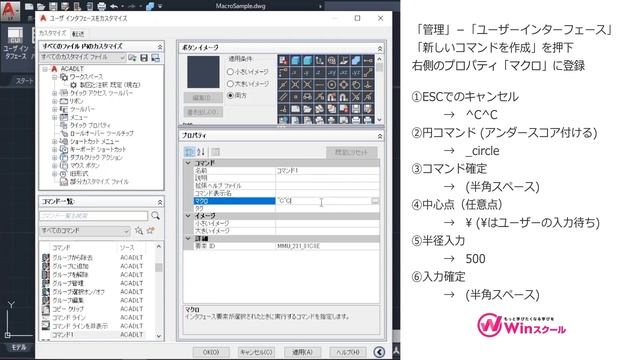Image resolution: width=640 pixels, height=360 pixels.
Task: Click the 既定にリセット button
Action: click(351, 152)
